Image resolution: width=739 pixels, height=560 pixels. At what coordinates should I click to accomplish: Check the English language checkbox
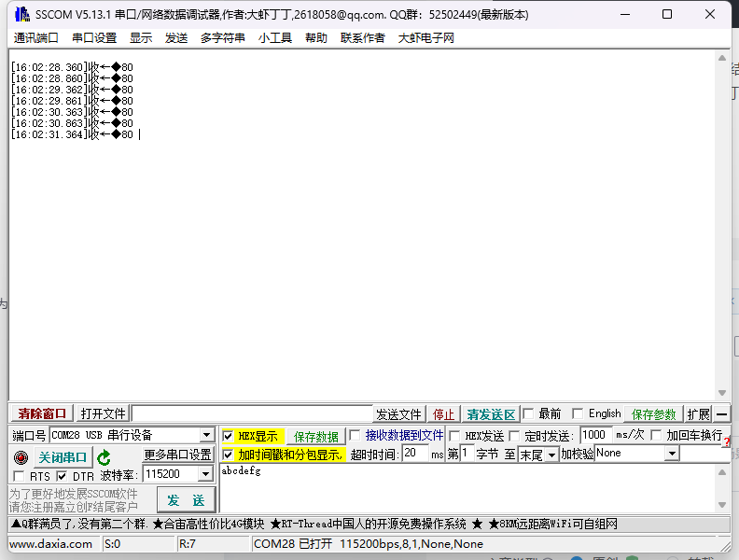pos(578,413)
